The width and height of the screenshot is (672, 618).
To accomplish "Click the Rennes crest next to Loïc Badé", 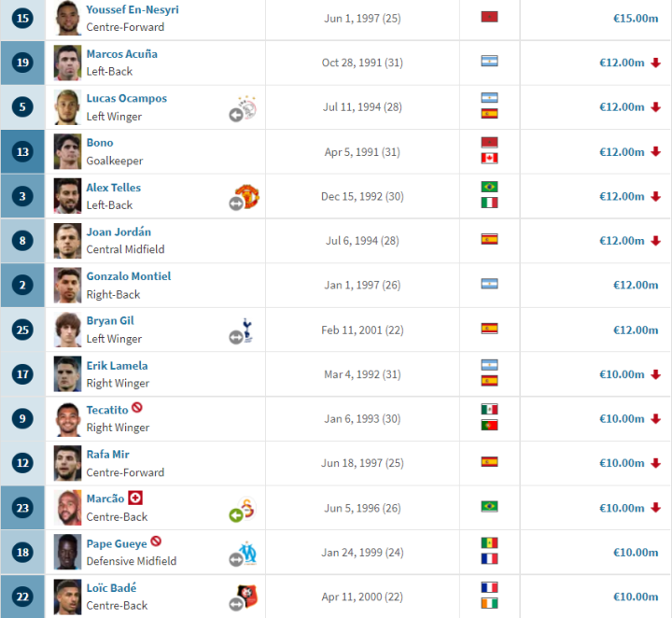I will pos(246,597).
